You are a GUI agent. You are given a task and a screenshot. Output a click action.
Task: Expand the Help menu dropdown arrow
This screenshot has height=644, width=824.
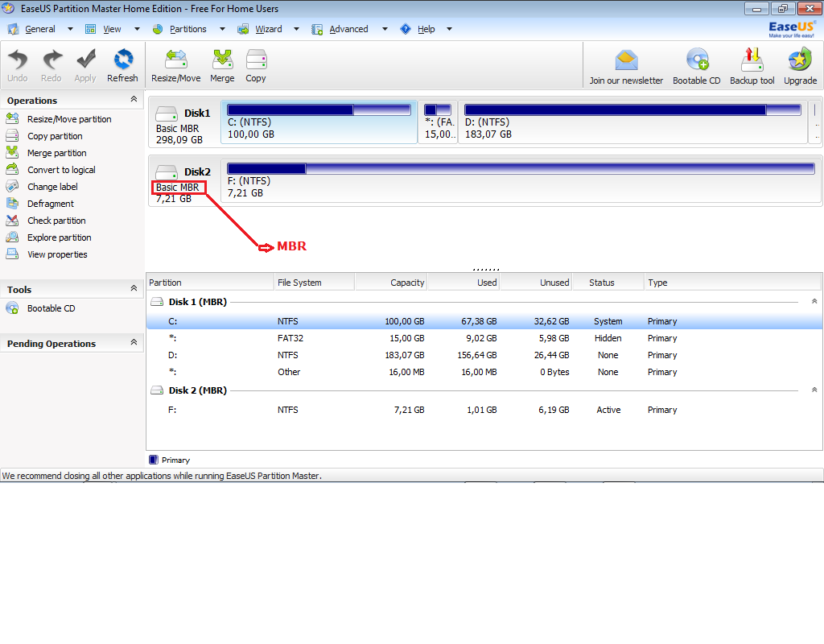coord(449,30)
